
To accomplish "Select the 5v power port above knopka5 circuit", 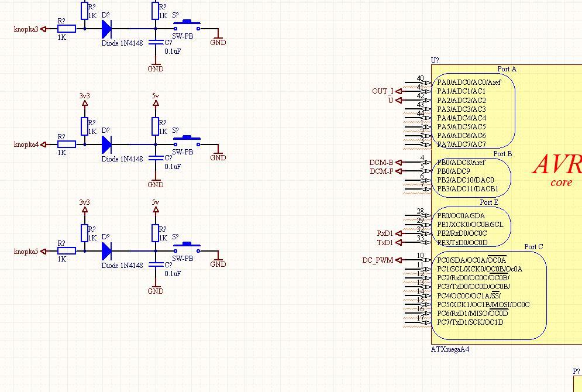I will pyautogui.click(x=156, y=209).
